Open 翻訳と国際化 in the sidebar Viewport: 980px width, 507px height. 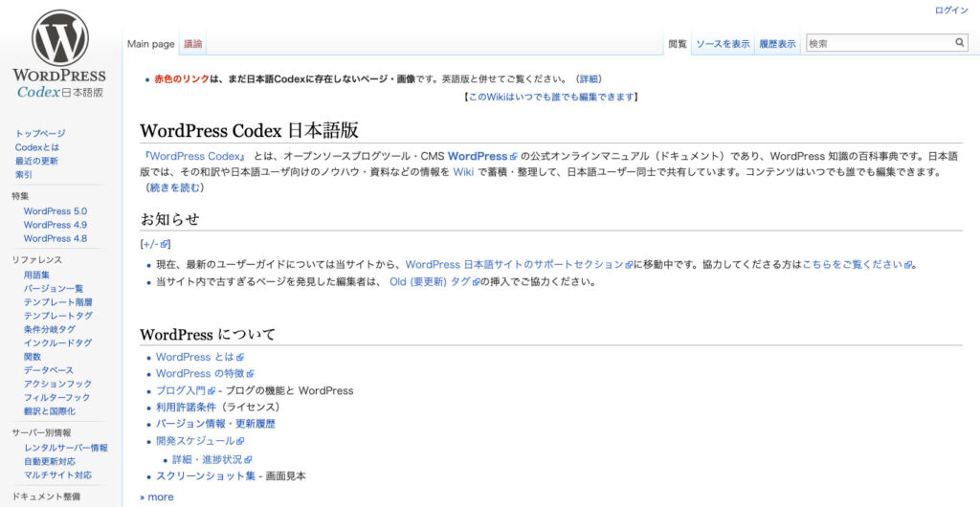[50, 411]
